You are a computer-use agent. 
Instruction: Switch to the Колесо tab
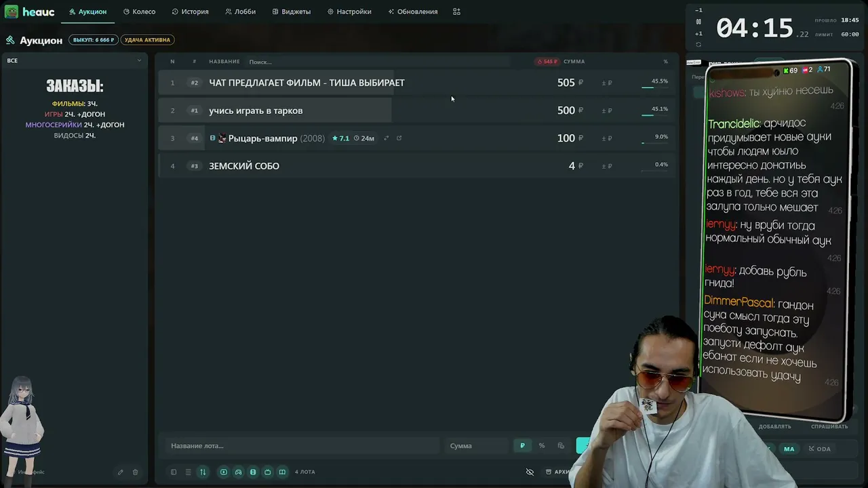coord(139,12)
